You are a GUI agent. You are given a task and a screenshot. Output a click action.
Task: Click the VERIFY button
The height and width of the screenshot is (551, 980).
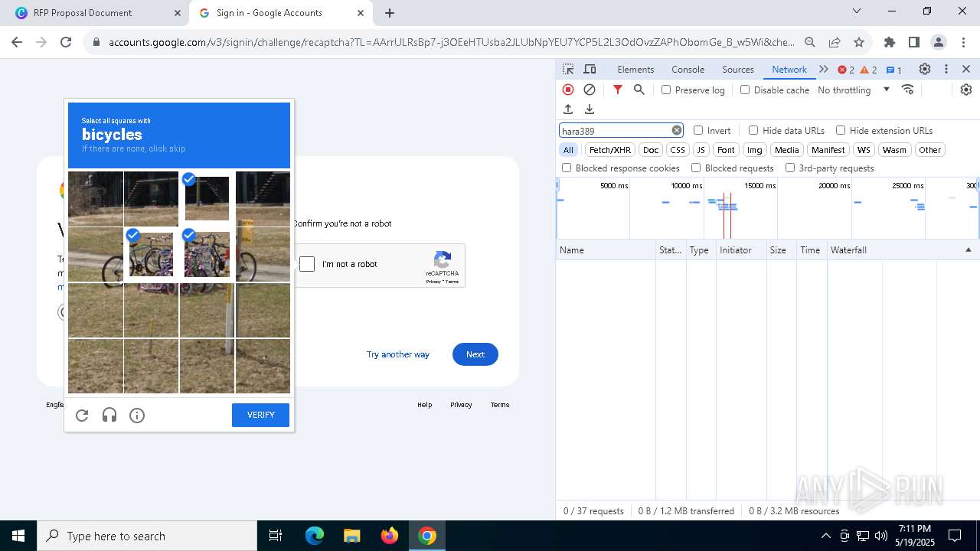[x=260, y=415]
